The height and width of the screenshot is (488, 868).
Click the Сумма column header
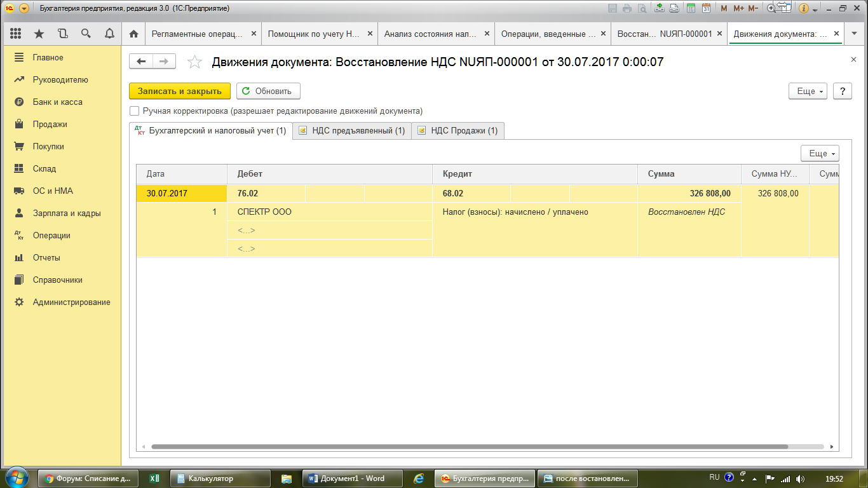click(x=689, y=173)
